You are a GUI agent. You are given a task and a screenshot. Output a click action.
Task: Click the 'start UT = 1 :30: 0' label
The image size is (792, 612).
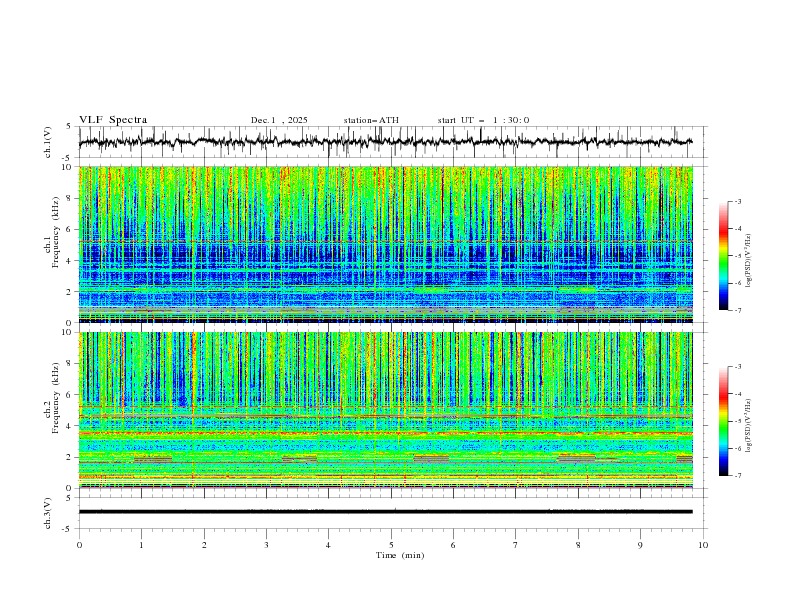click(483, 120)
